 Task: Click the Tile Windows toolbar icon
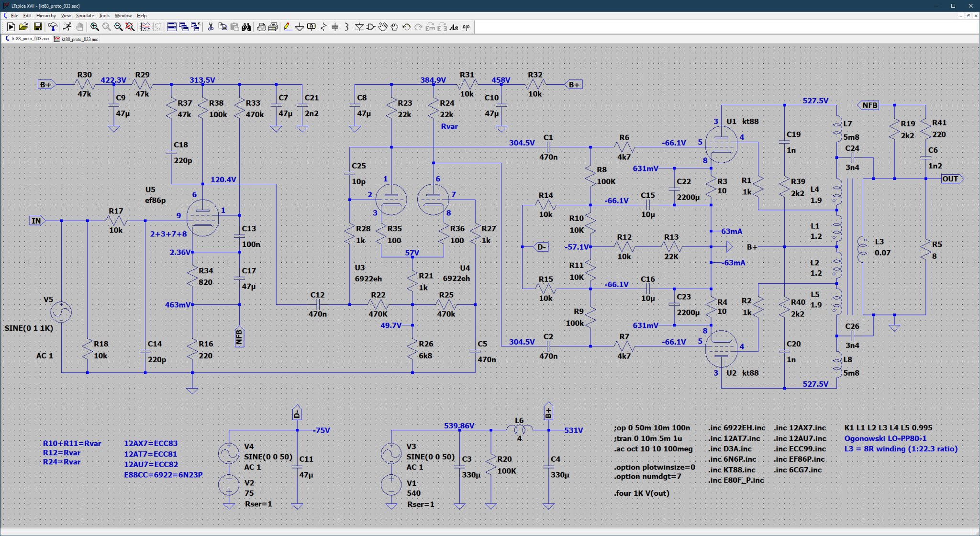tap(172, 27)
